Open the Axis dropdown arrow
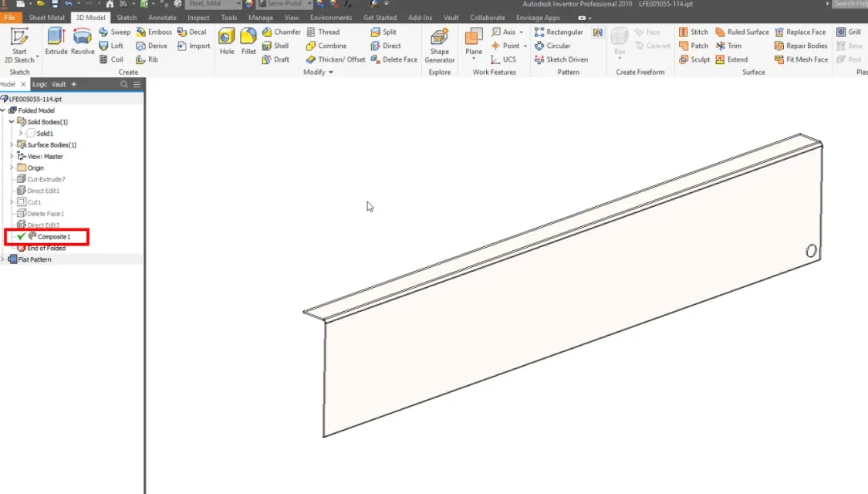 (522, 32)
